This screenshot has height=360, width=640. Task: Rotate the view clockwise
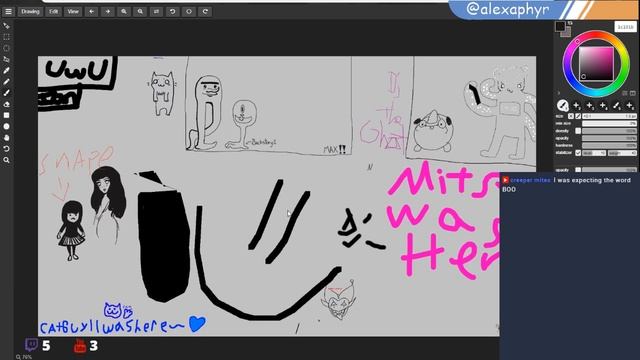(x=205, y=11)
